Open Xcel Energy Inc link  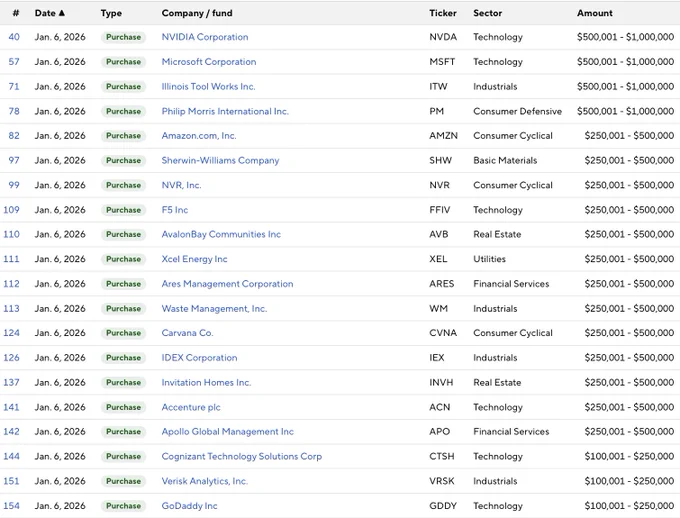point(194,259)
